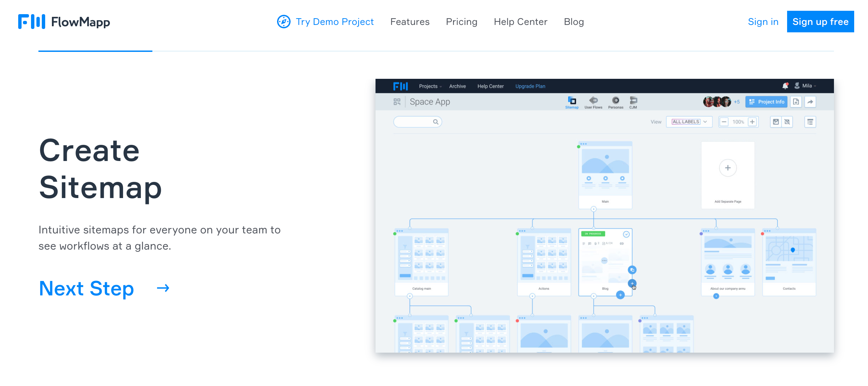Click the copy icon on Blog card
The height and width of the screenshot is (386, 868).
632,270
